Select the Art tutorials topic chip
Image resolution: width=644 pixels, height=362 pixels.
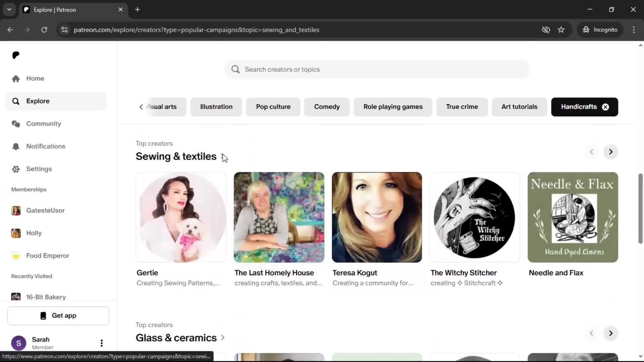519,107
